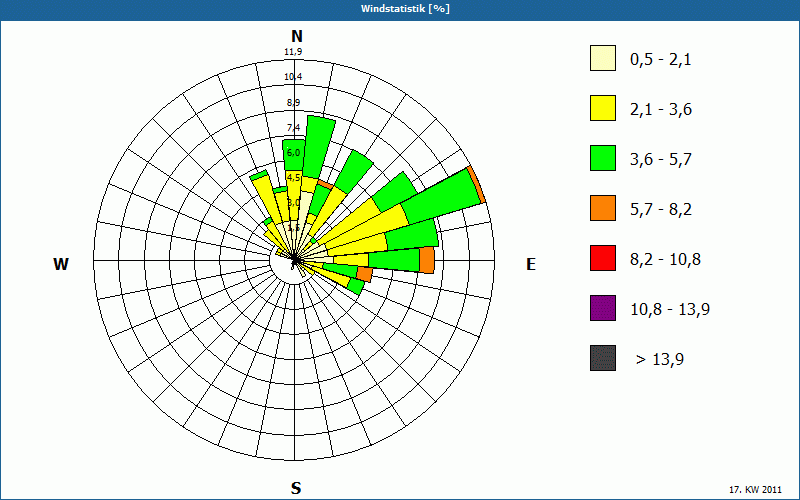
Task: Click the yellow 2,1 - 3,6 legend swatch
Action: click(x=603, y=108)
